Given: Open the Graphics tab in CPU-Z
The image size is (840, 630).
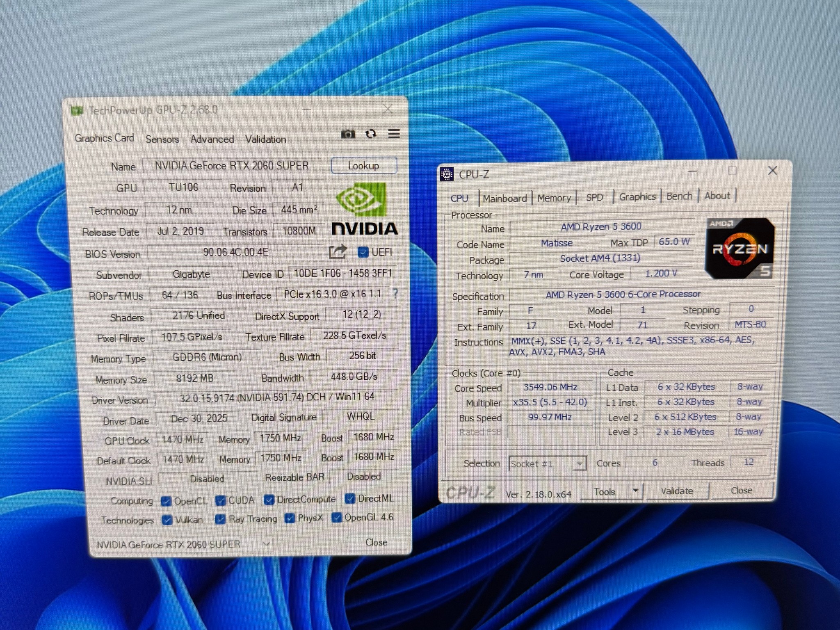Looking at the screenshot, I should [637, 196].
